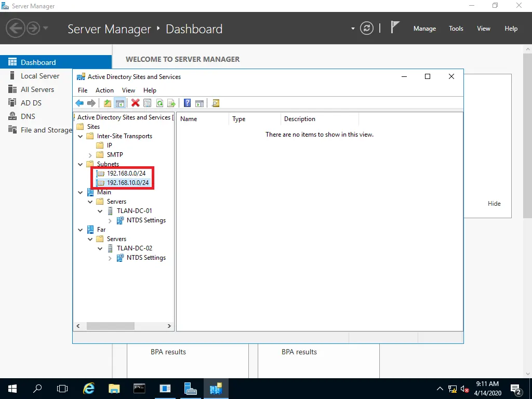Expand the SMTP transport node
This screenshot has height=399, width=532.
(90, 155)
